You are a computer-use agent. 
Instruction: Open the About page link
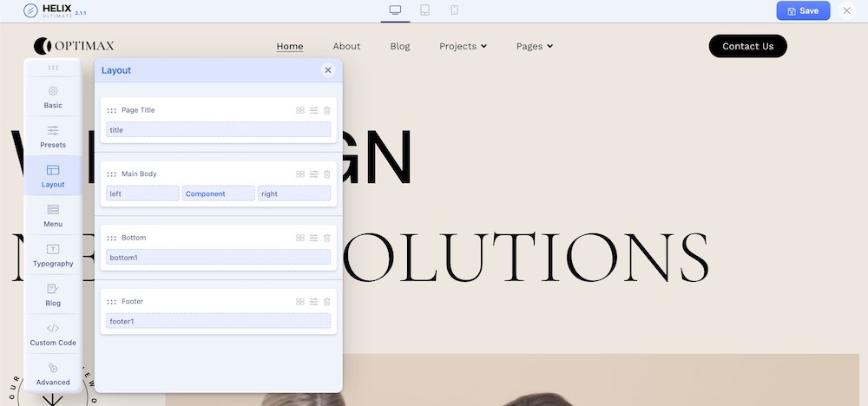click(346, 47)
